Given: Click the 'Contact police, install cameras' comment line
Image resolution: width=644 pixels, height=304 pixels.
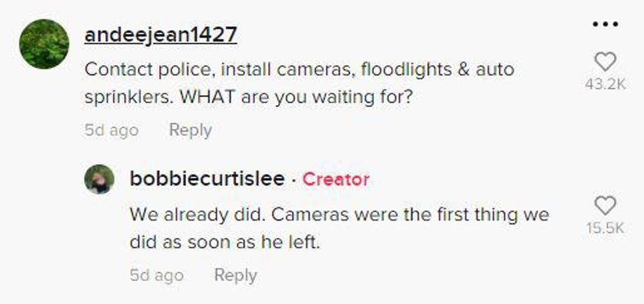Looking at the screenshot, I should tap(299, 69).
